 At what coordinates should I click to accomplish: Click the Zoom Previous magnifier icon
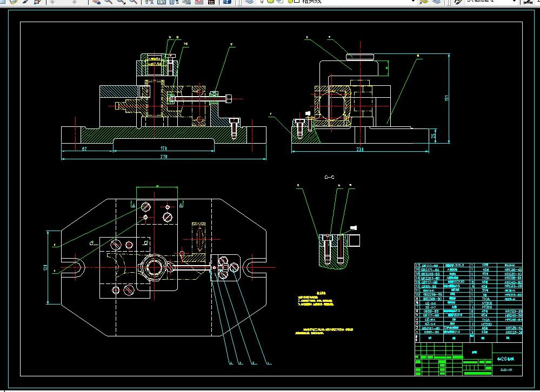[134, 2]
